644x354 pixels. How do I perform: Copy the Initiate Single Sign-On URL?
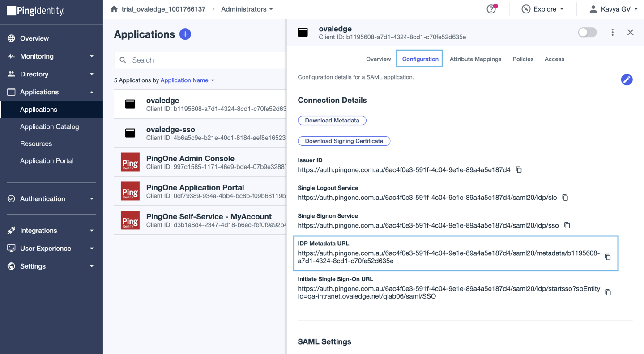tap(608, 292)
